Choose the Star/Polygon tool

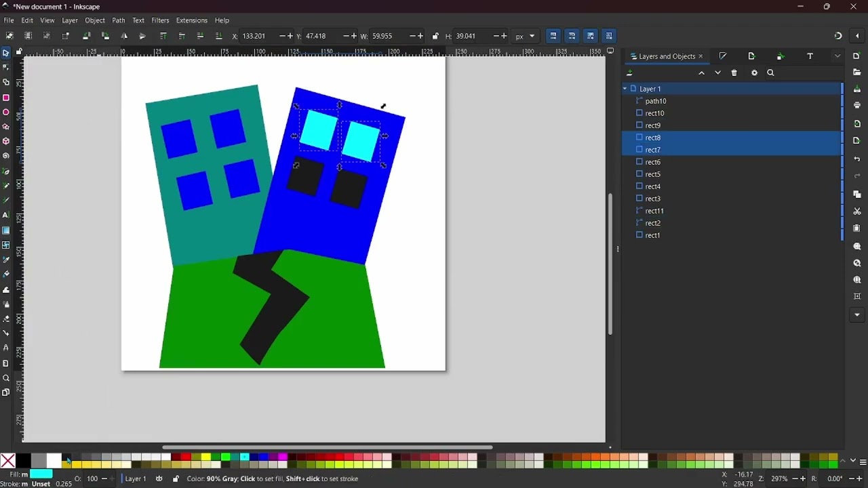[x=6, y=127]
